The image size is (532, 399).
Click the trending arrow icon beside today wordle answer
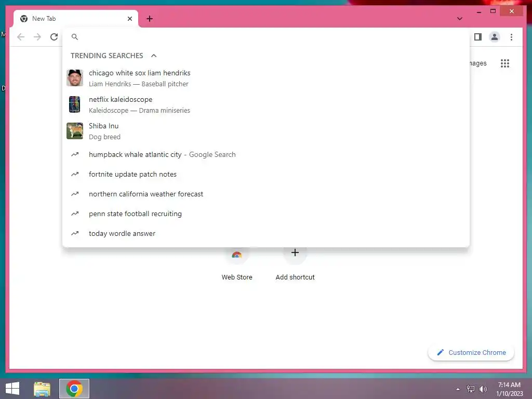tap(75, 233)
